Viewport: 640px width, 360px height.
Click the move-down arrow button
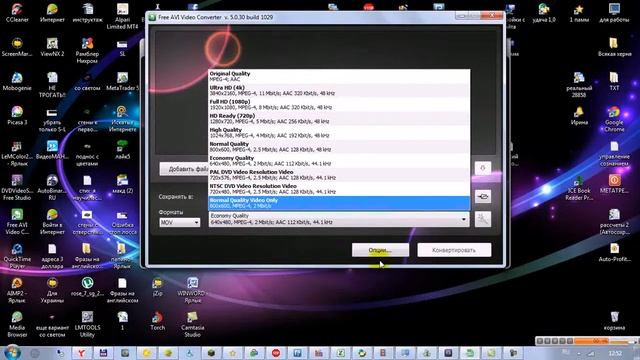click(x=483, y=168)
